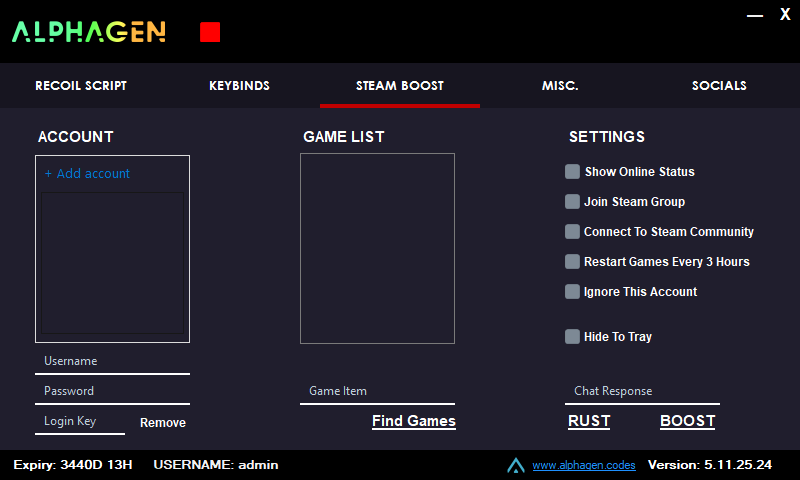800x480 pixels.
Task: Check Connect To Steam Community
Action: 573,232
